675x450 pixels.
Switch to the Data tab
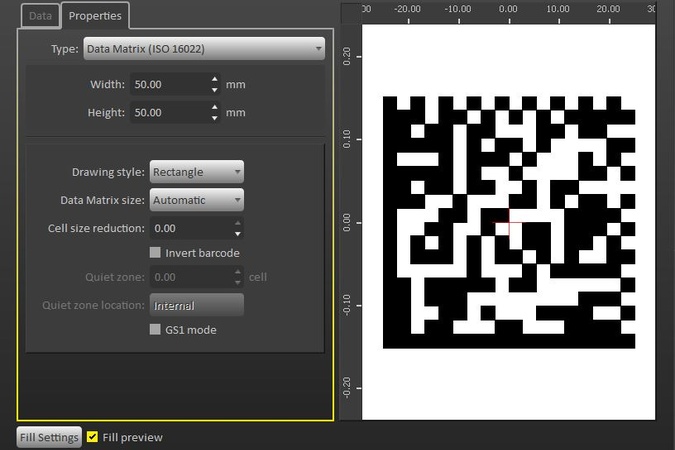click(40, 16)
